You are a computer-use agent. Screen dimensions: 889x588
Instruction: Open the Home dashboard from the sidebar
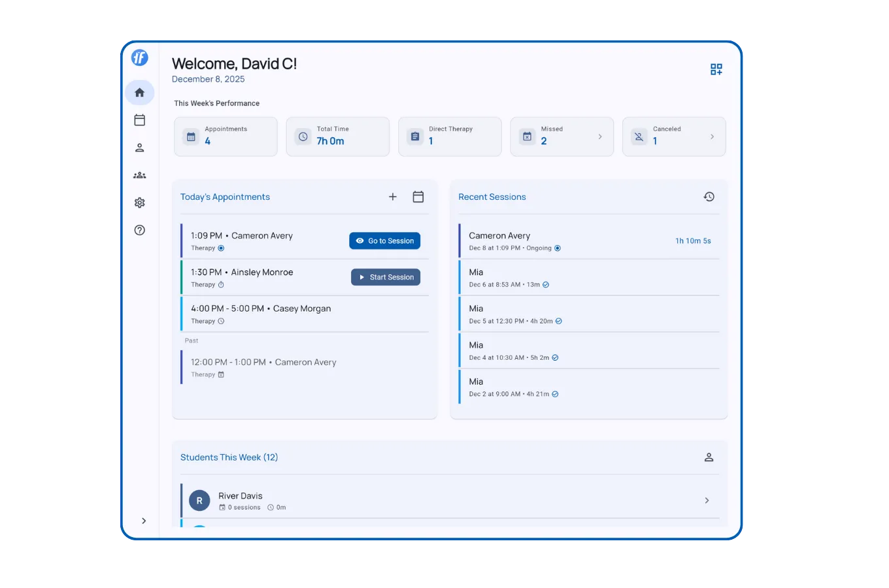(x=139, y=92)
